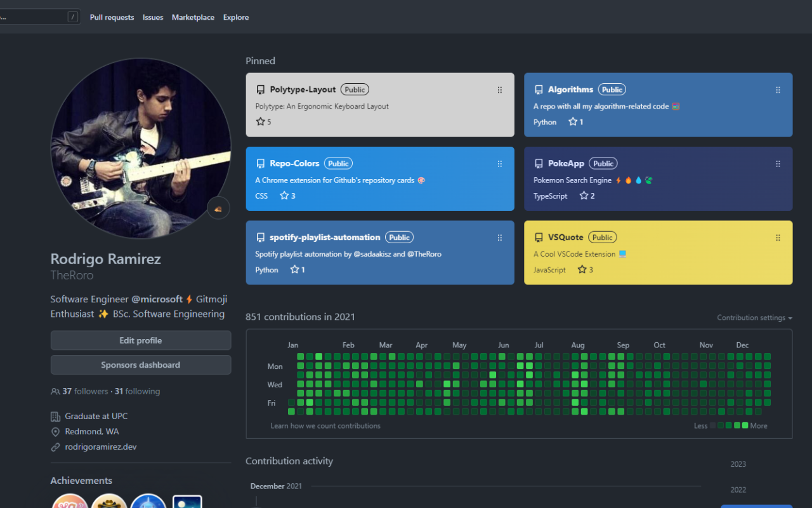Screen dimensions: 812x508
Task: Open Pull requests in top navigation
Action: coord(112,17)
